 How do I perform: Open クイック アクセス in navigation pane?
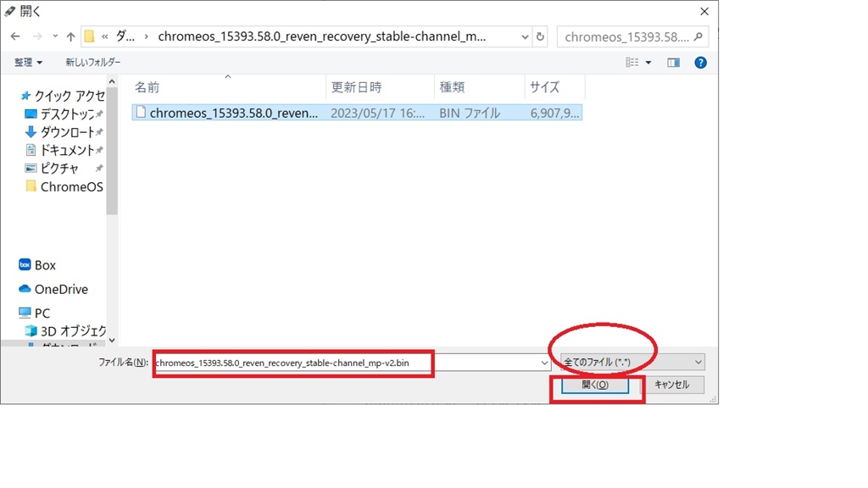point(70,96)
